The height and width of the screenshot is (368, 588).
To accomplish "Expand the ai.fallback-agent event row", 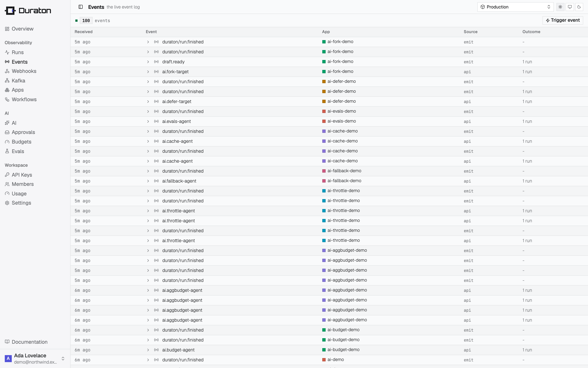I will pos(148,181).
